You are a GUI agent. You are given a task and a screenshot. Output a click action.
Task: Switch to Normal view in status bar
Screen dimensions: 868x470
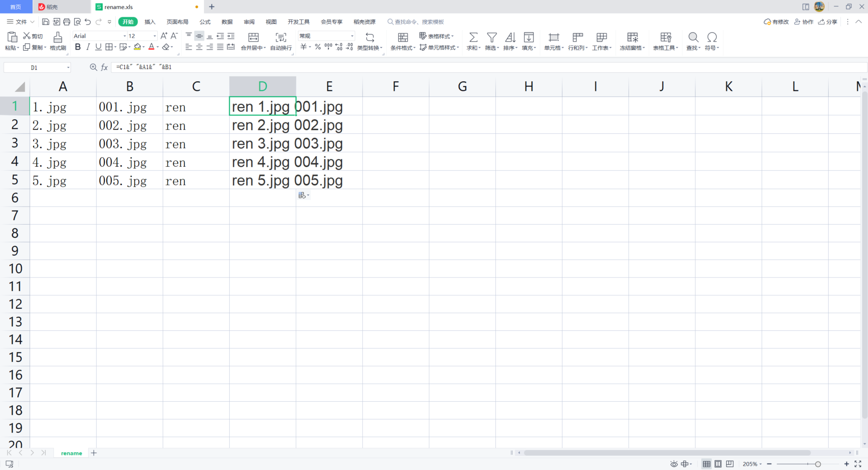click(x=707, y=464)
